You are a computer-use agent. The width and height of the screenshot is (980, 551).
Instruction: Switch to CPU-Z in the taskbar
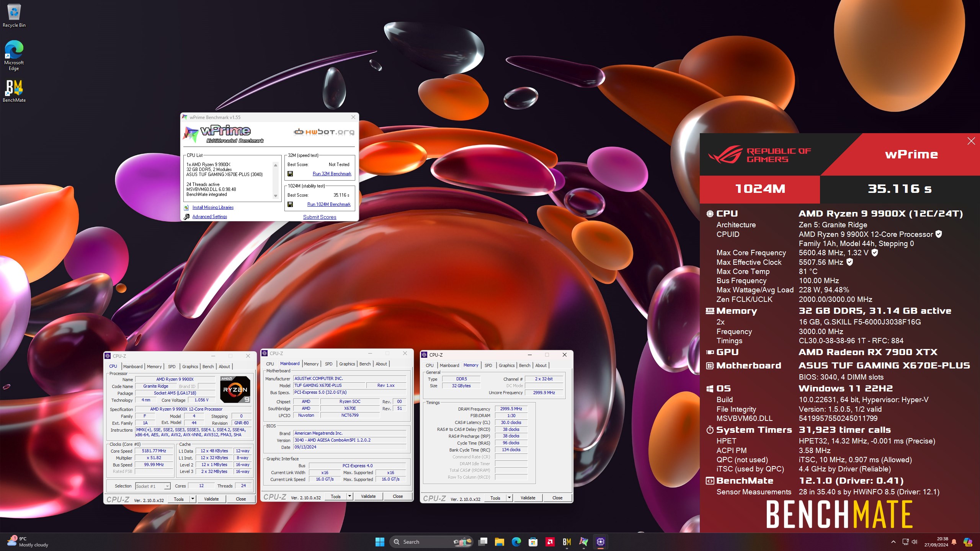600,542
